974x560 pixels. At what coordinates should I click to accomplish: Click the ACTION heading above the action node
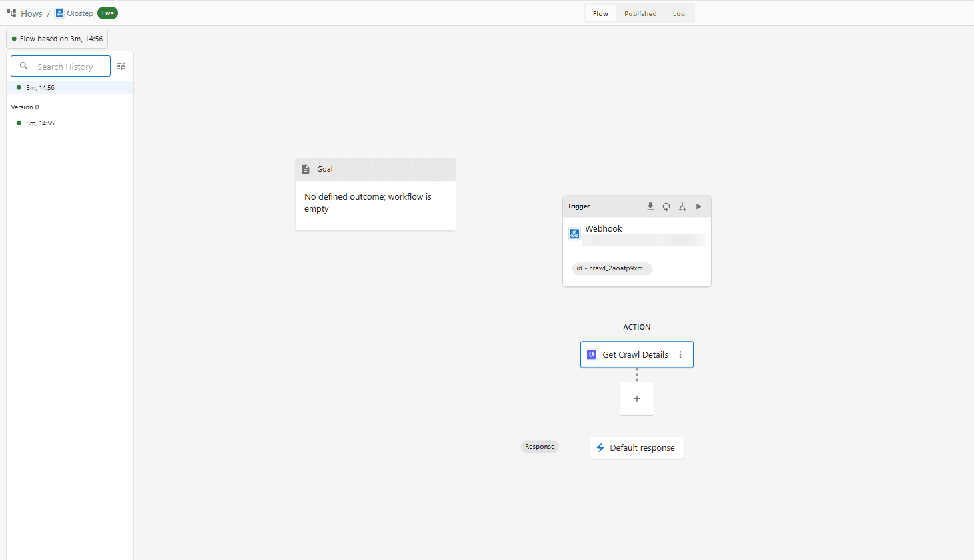click(x=637, y=327)
